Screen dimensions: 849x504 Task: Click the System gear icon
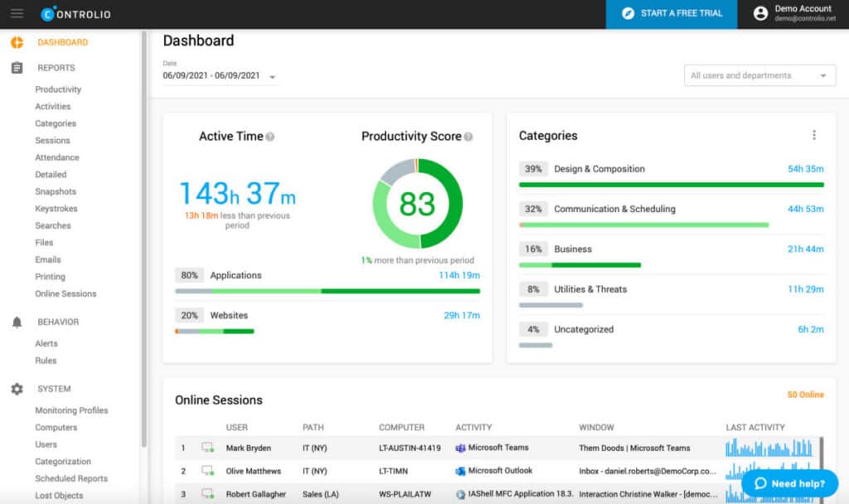[17, 389]
